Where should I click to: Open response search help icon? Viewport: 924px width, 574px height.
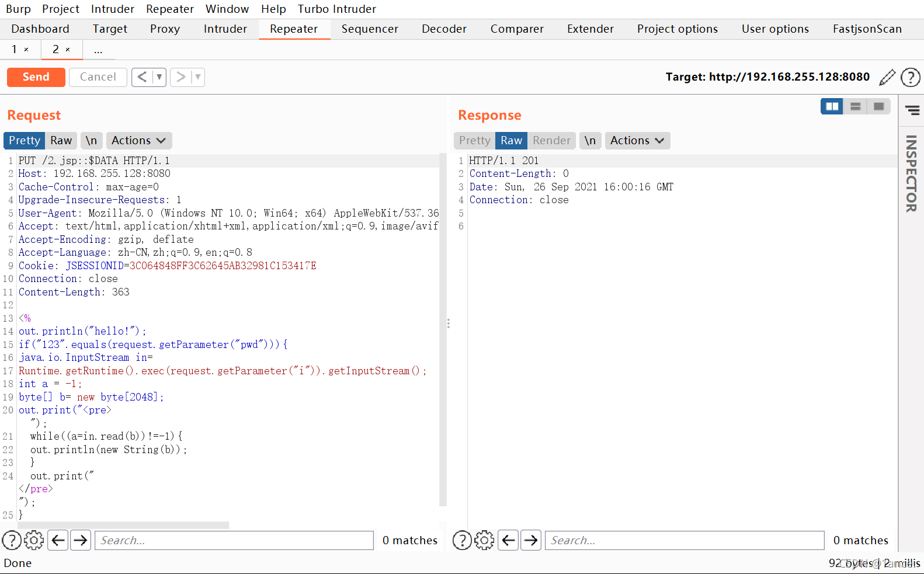tap(462, 541)
